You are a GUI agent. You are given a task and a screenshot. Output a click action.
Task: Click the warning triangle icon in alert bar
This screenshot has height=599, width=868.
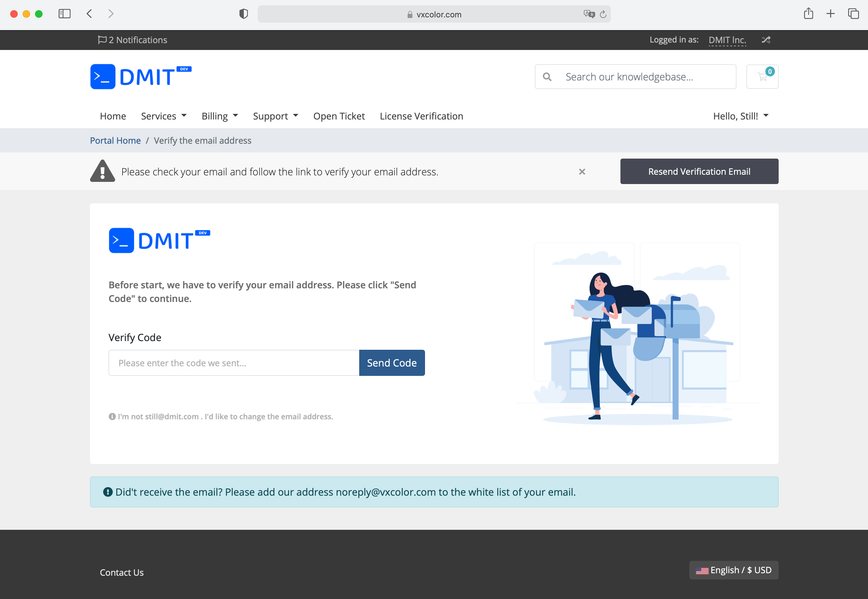pos(102,171)
